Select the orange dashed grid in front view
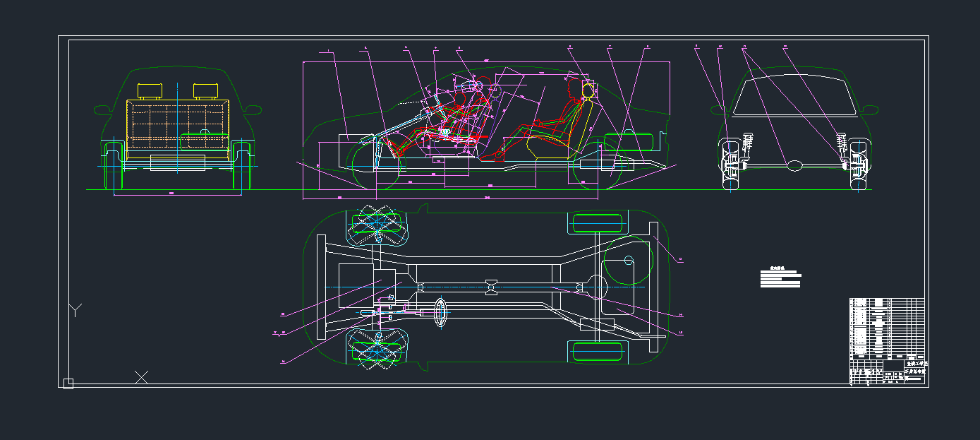Image resolution: width=980 pixels, height=440 pixels. coord(178,124)
